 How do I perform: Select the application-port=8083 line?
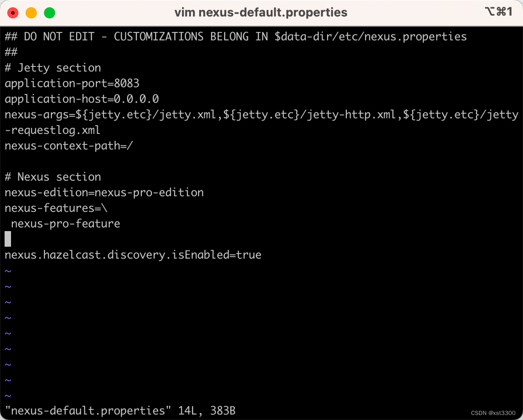pos(72,83)
